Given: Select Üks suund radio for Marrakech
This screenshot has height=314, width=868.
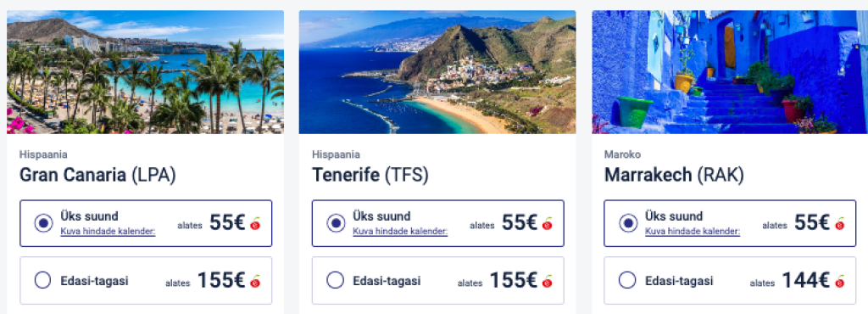Looking at the screenshot, I should (x=628, y=223).
